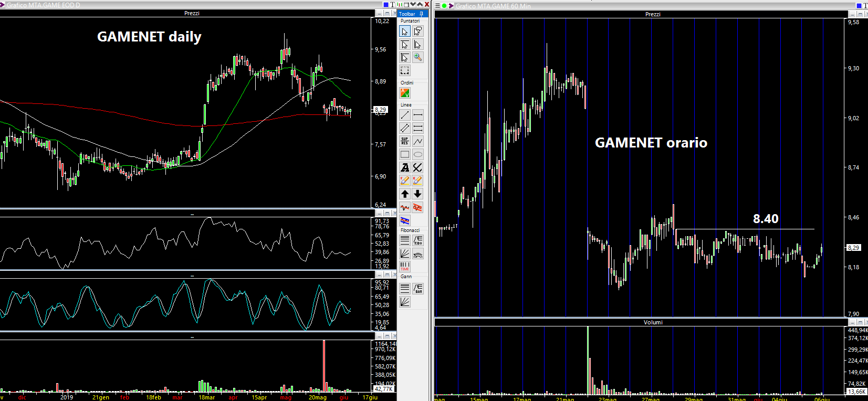The image size is (868, 401).
Task: Select the GAN extension tool
Action: [418, 288]
